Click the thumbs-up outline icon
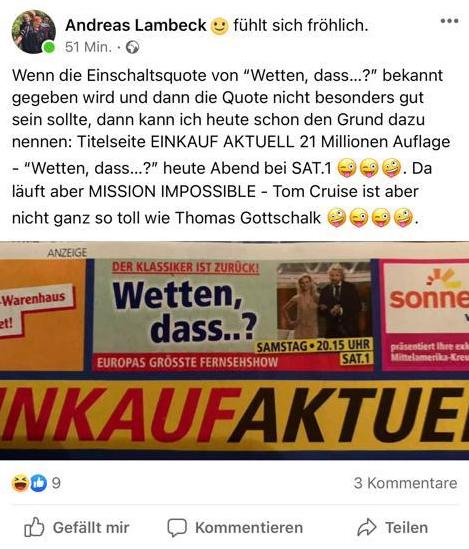The image size is (469, 550). (x=34, y=527)
